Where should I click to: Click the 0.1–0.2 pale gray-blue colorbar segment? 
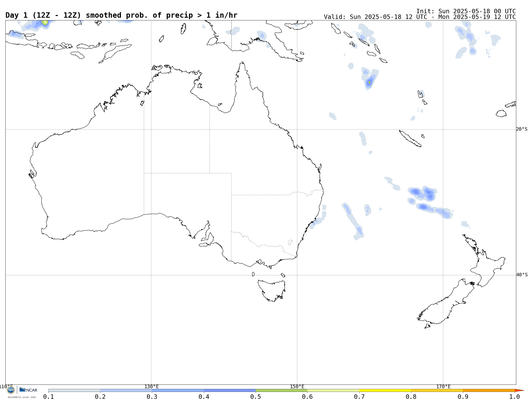[74, 390]
